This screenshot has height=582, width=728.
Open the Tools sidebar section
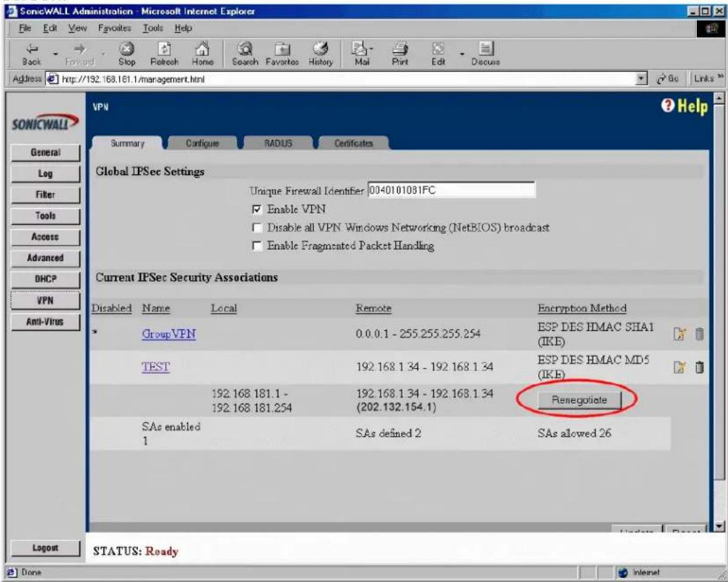(x=45, y=216)
